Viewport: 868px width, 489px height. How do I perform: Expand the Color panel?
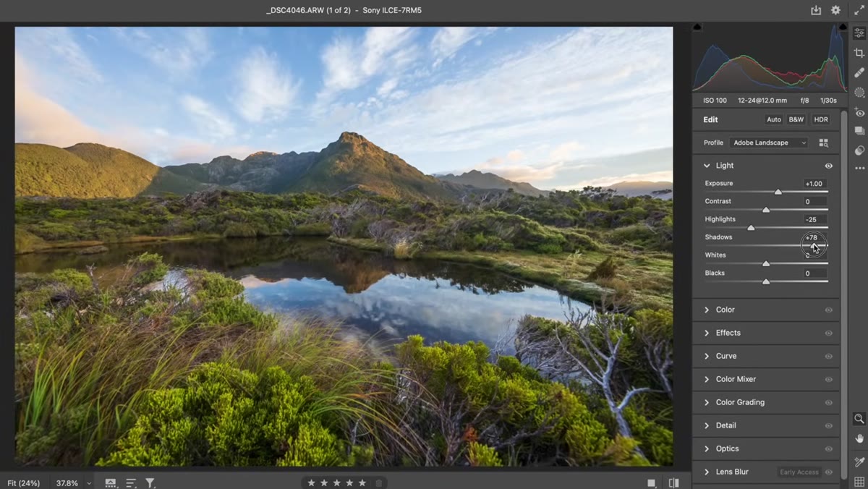[707, 310]
